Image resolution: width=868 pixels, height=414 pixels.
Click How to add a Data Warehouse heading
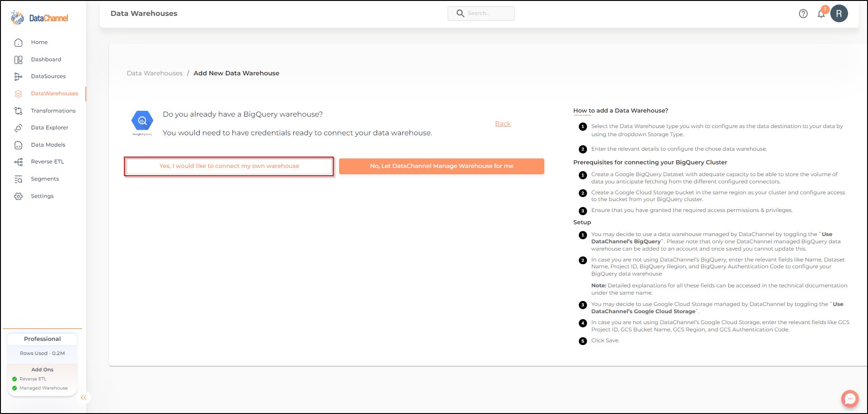coord(621,111)
